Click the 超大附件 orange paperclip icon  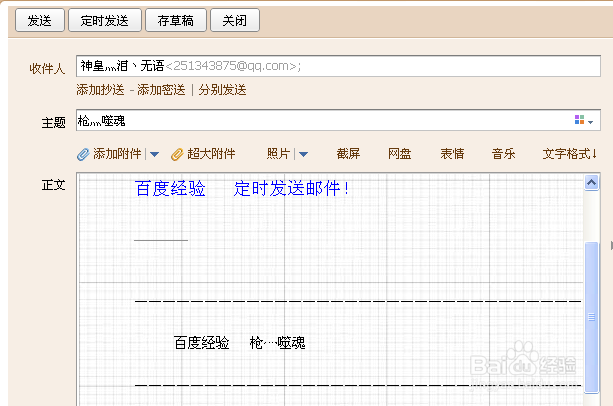point(177,154)
